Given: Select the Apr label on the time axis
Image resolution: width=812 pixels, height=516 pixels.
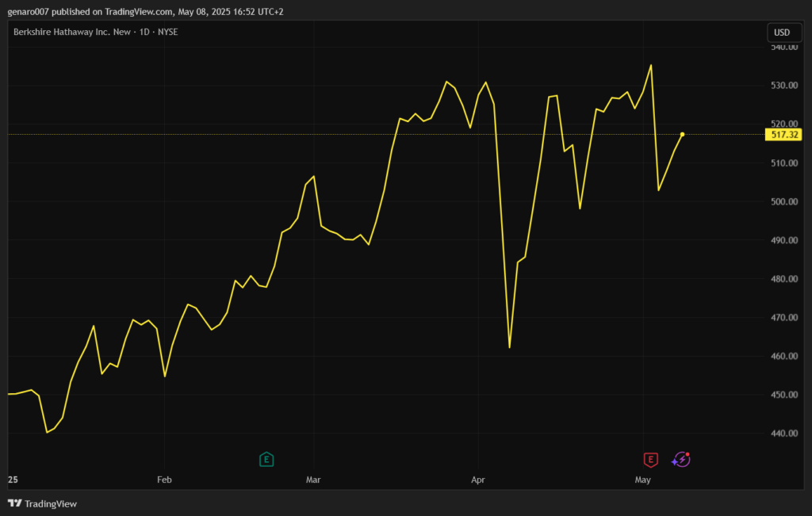Looking at the screenshot, I should pyautogui.click(x=478, y=480).
